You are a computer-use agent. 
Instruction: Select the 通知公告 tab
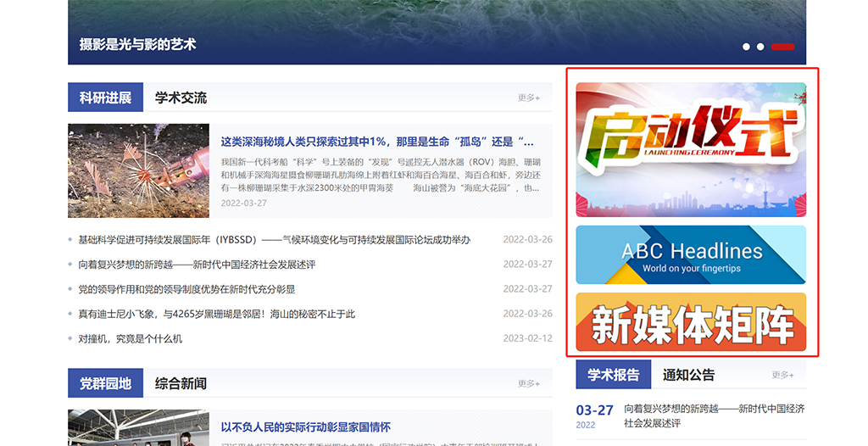(x=688, y=375)
